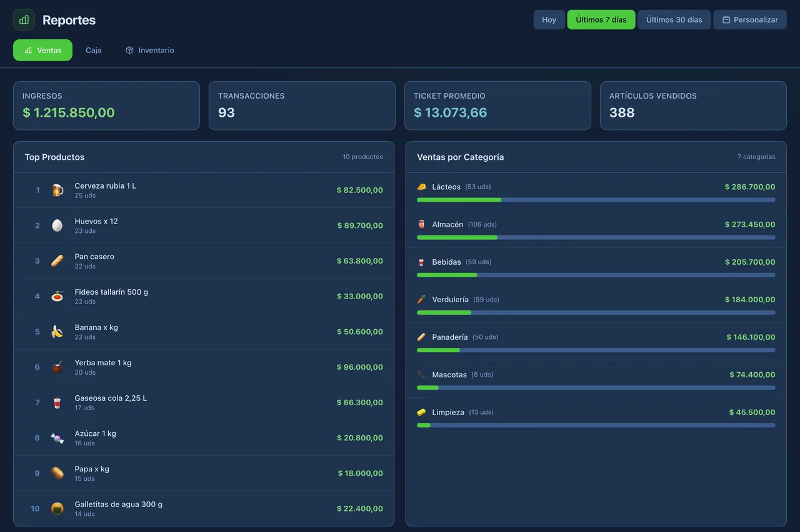Click the $ 89.700,00 amount

(x=360, y=225)
